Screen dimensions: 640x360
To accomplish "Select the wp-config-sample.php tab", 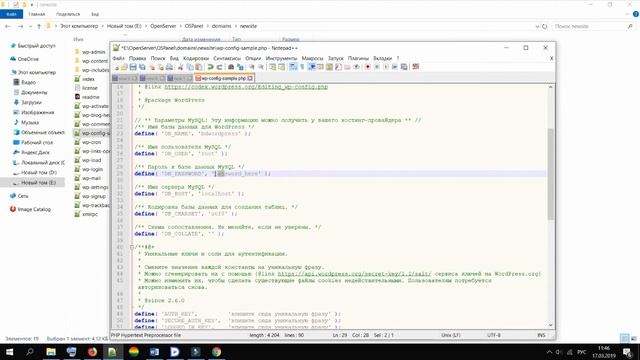I will click(223, 78).
